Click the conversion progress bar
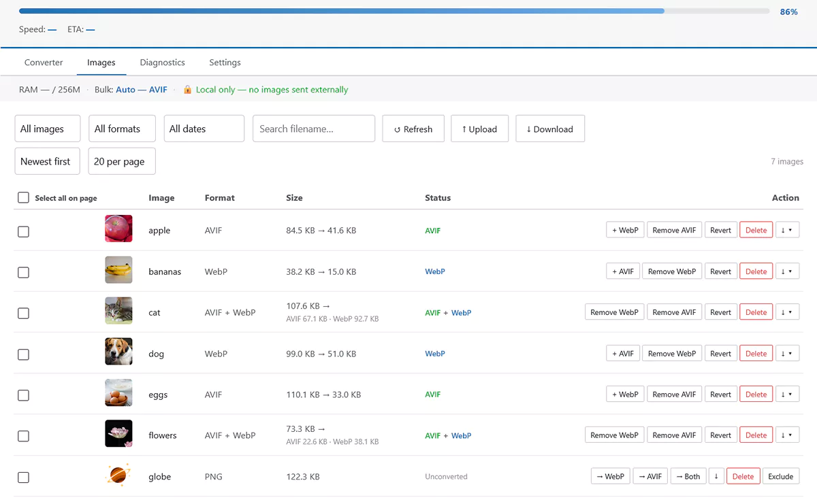Screen dimensions: 817x504 (394, 11)
